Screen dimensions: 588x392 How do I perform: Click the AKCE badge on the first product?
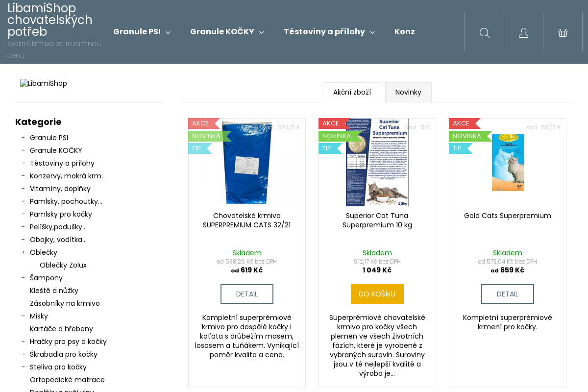201,123
